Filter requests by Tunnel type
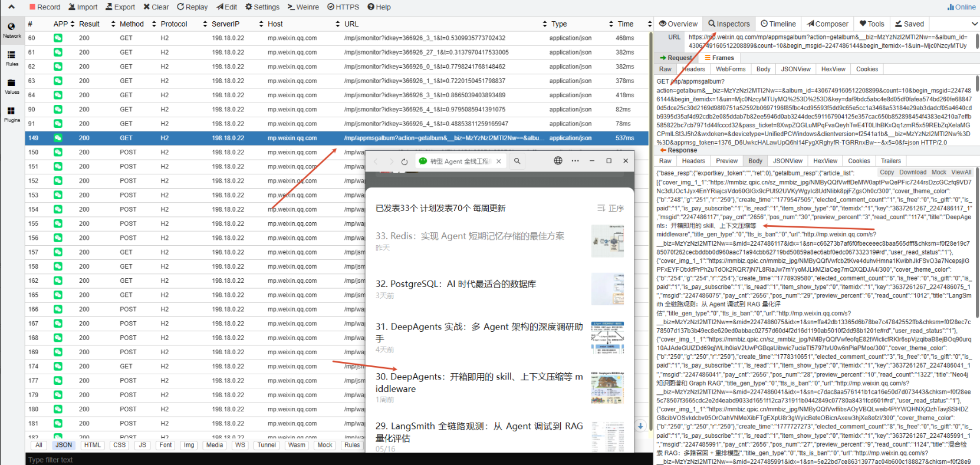The height and width of the screenshot is (465, 980). 267,446
